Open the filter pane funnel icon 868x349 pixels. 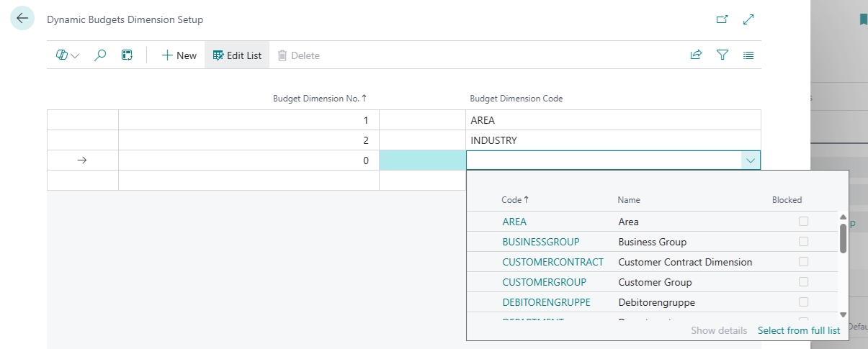(x=722, y=55)
